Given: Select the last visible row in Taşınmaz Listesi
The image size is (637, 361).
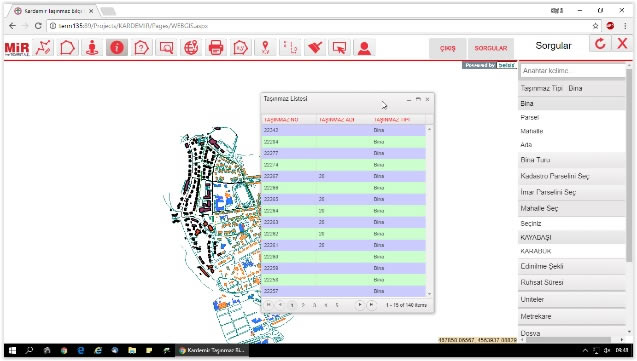Looking at the screenshot, I should tap(344, 291).
